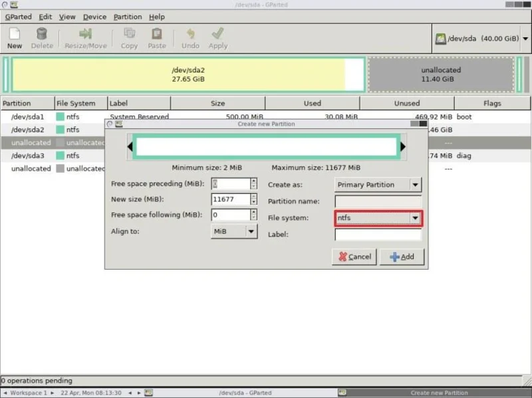Open the /dev/sda device selector dropdown
This screenshot has width=532, height=398.
pos(525,39)
